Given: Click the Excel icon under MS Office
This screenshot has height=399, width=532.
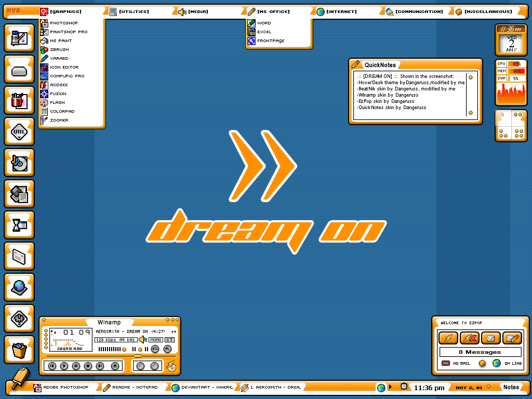Looking at the screenshot, I should (x=251, y=32).
